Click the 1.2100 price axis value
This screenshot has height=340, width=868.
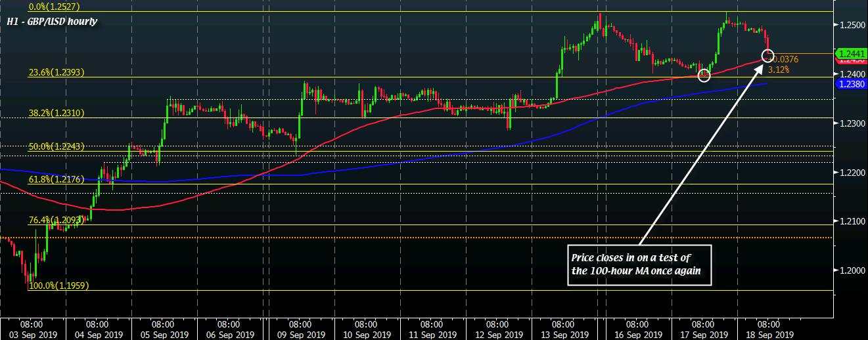pyautogui.click(x=852, y=222)
